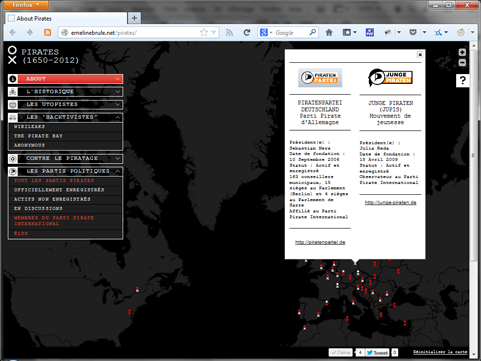Reload the page with refresh icon

247,32
